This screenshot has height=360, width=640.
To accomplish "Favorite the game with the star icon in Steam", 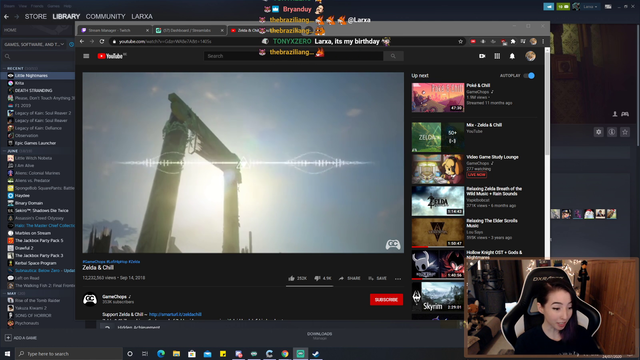I will pos(624,132).
